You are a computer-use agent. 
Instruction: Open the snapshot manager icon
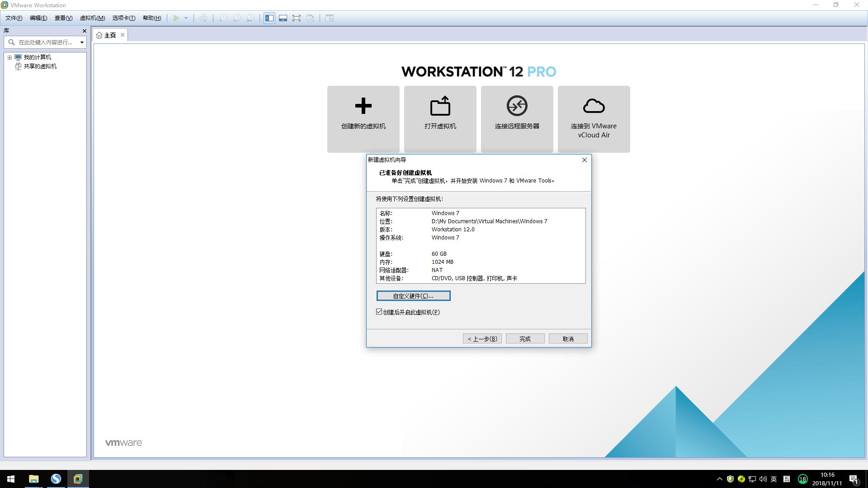[251, 18]
